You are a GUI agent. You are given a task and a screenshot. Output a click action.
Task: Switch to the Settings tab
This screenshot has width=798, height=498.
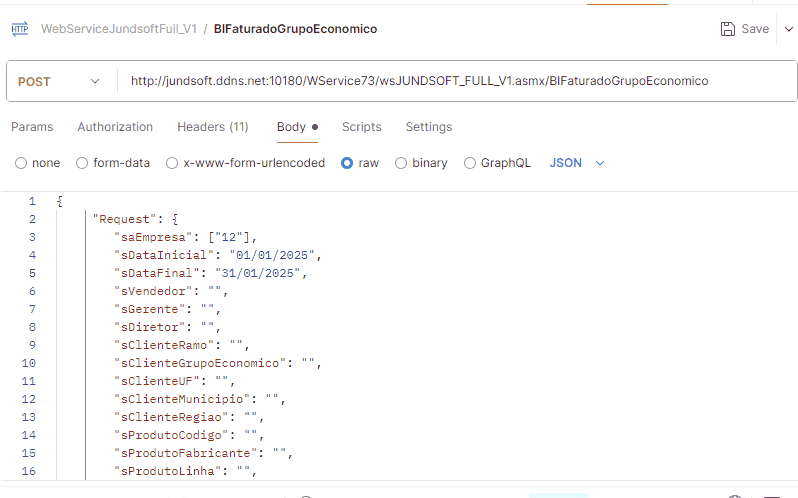click(428, 127)
